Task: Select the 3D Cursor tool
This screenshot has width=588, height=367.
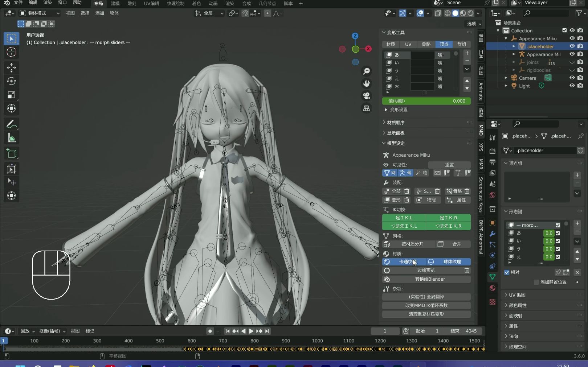Action: click(x=11, y=52)
